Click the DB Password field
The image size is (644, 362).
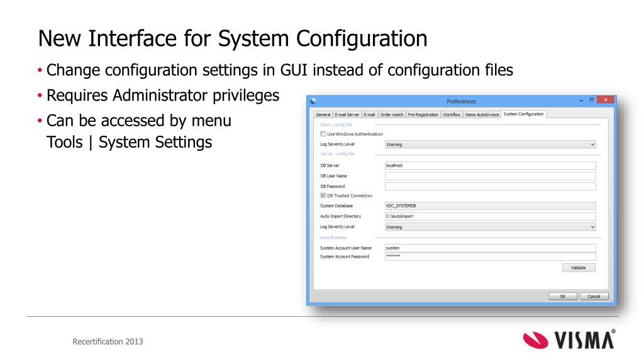click(x=490, y=186)
